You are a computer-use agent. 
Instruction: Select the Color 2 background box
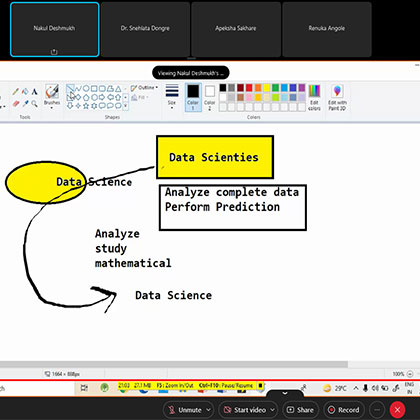point(210,97)
